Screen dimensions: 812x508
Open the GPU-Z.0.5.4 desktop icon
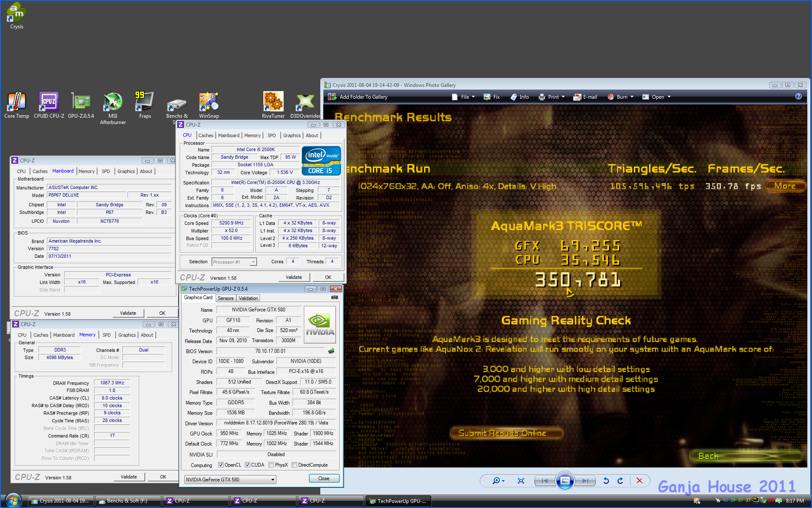point(81,105)
